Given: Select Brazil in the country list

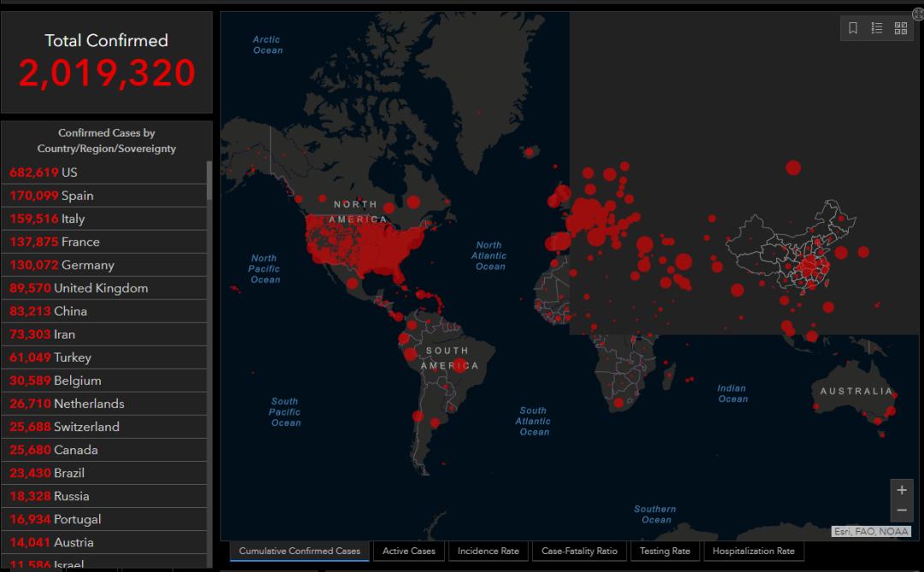Looking at the screenshot, I should 104,473.
